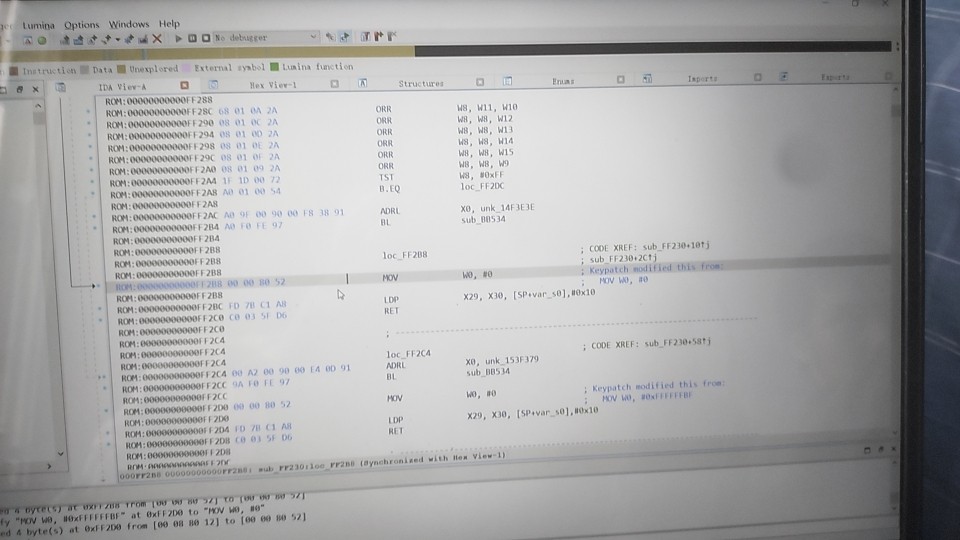Viewport: 960px width, 540px height.
Task: Click the Instruction legend color swatch
Action: tap(13, 71)
